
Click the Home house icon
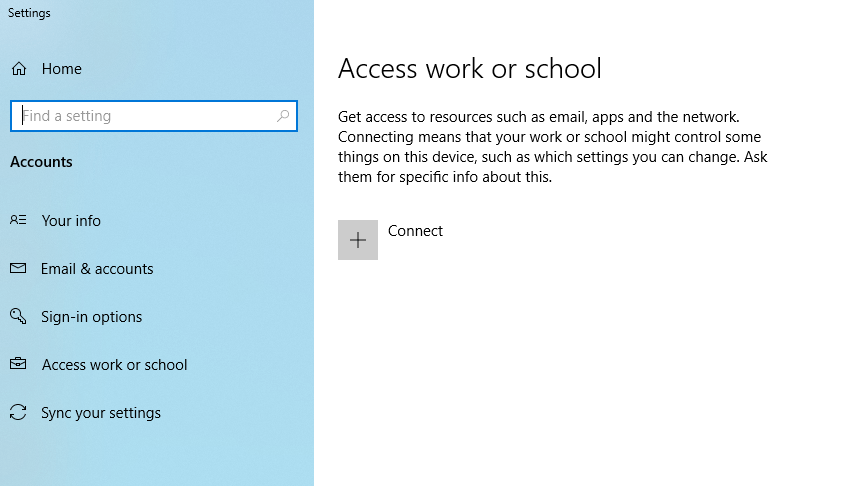(x=19, y=69)
